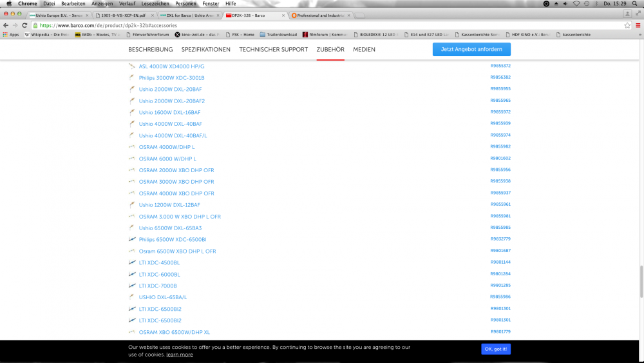Open the Verlauf menu in menu bar
This screenshot has height=363, width=644.
pos(127,4)
